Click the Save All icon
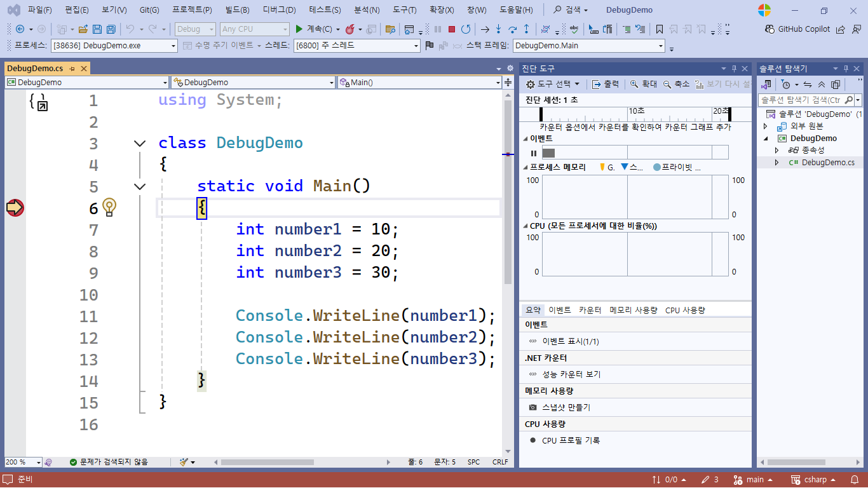The height and width of the screenshot is (488, 868). pos(111,29)
